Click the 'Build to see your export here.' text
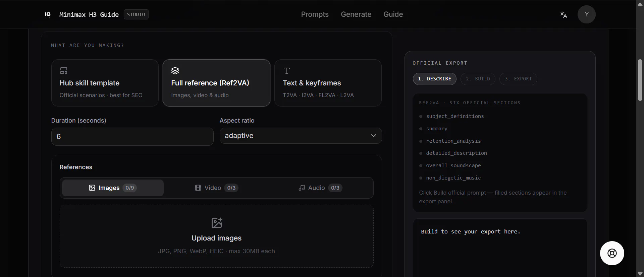 tap(471, 232)
